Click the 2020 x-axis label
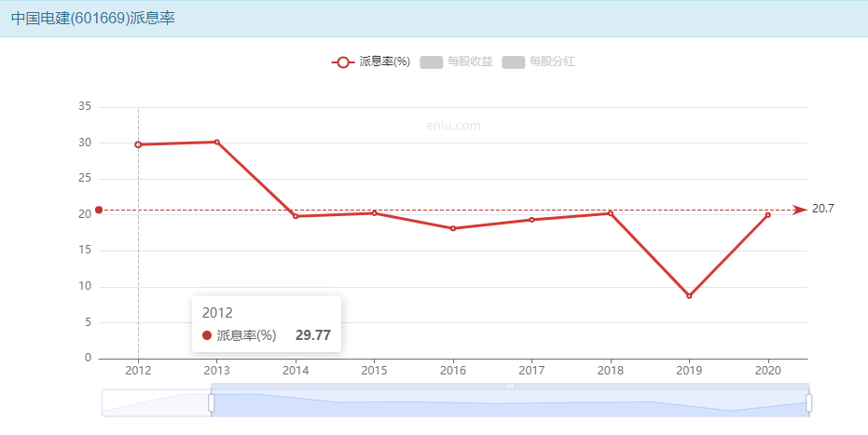This screenshot has height=435, width=868. coord(768,371)
